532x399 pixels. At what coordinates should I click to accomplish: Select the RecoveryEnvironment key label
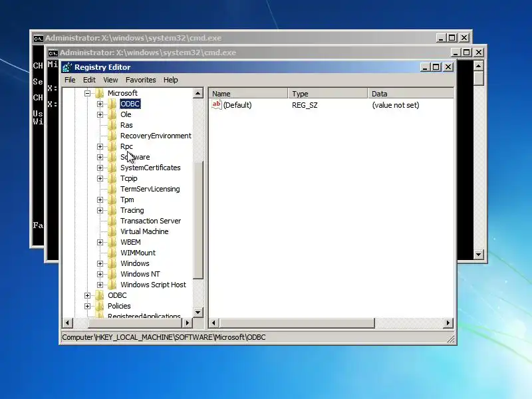click(156, 136)
